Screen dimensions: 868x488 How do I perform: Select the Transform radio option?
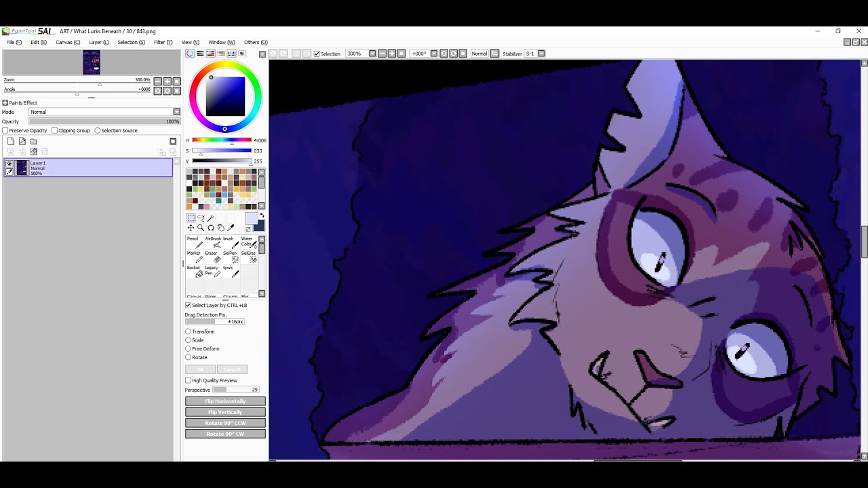click(189, 331)
